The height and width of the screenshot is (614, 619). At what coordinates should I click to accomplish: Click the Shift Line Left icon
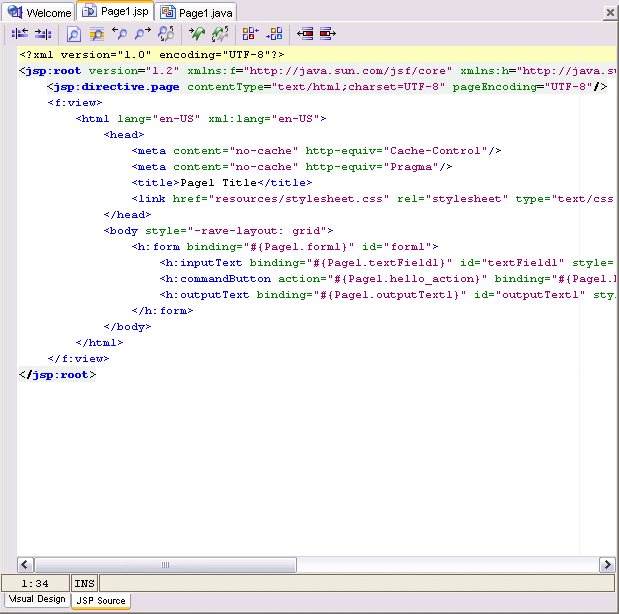point(305,34)
